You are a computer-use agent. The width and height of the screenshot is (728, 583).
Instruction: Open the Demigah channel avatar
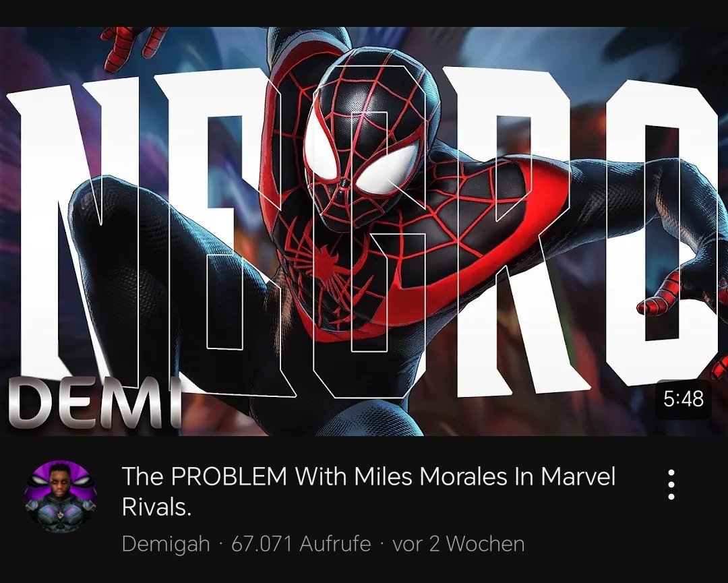[61, 497]
